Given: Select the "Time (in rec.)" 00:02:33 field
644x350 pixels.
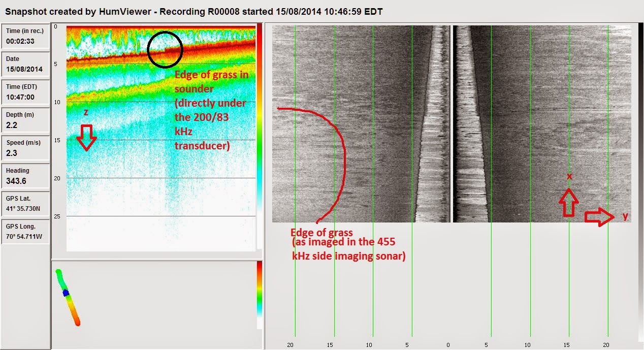Looking at the screenshot, I should coord(25,36).
